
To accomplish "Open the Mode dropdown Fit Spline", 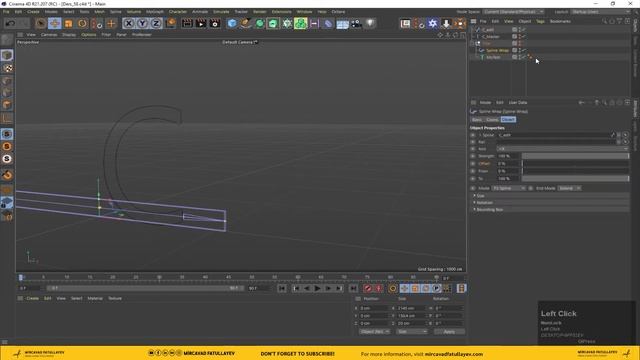I will [x=509, y=188].
